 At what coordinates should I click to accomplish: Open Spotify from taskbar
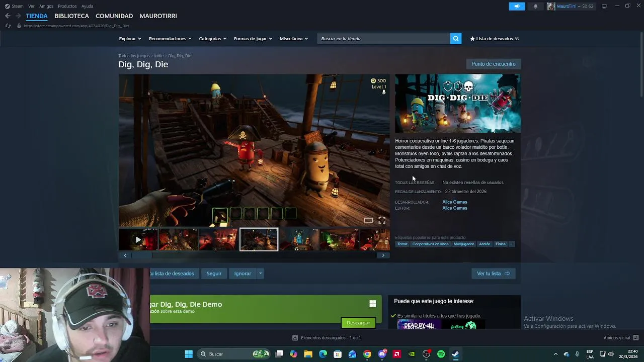pyautogui.click(x=441, y=354)
